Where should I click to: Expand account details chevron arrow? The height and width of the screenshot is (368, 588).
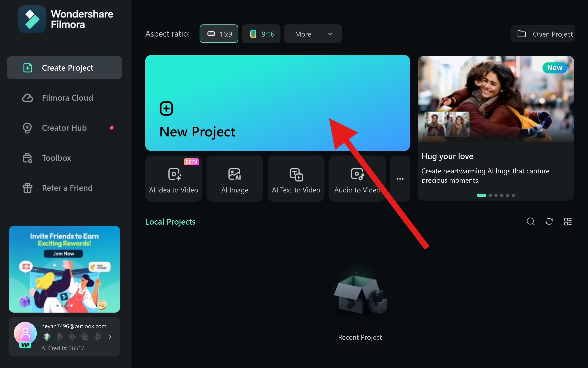110,337
